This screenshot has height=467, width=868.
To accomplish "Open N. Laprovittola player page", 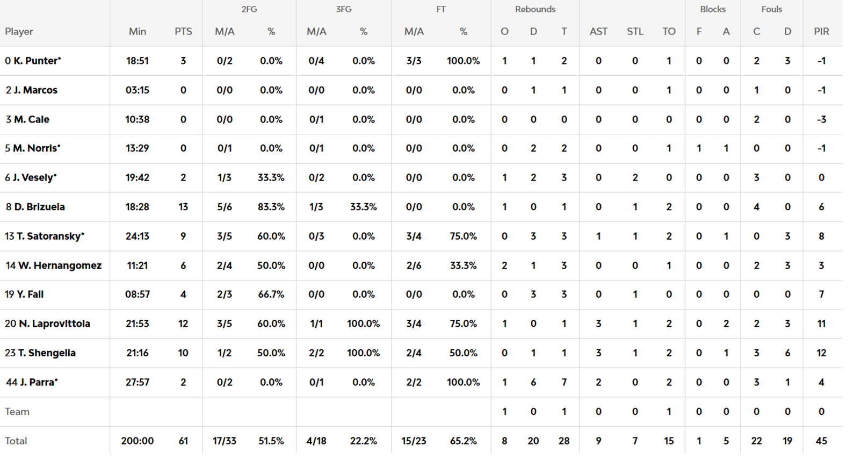I will click(x=54, y=324).
